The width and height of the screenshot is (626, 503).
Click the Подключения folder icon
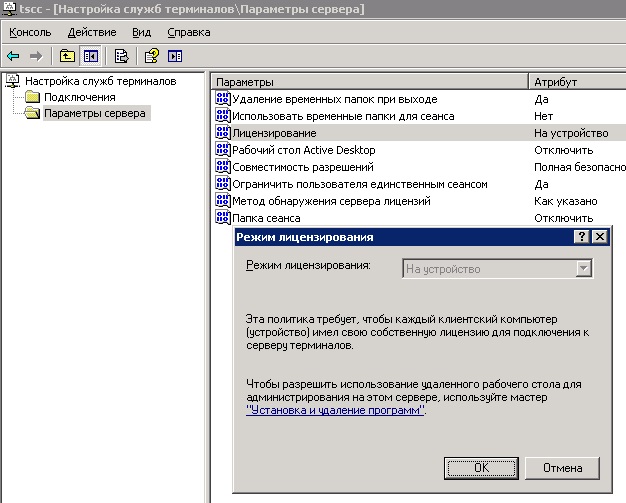32,97
